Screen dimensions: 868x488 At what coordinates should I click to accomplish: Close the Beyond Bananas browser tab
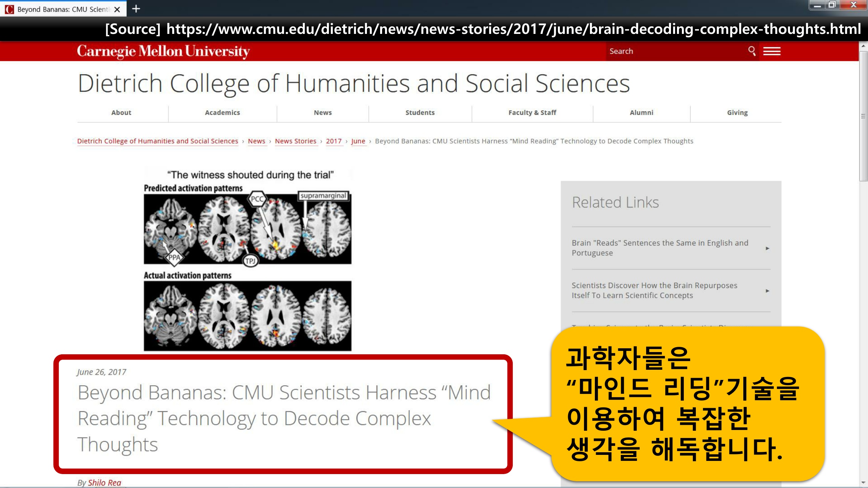[x=117, y=9]
